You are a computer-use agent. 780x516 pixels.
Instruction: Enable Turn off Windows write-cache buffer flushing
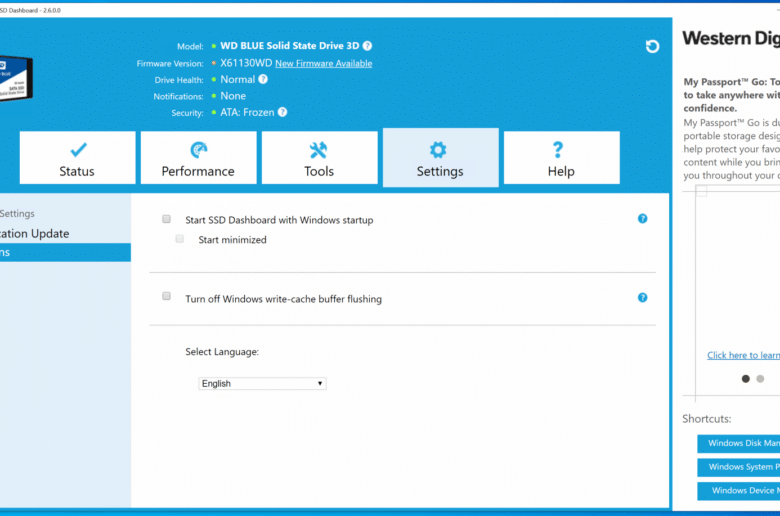click(x=167, y=296)
